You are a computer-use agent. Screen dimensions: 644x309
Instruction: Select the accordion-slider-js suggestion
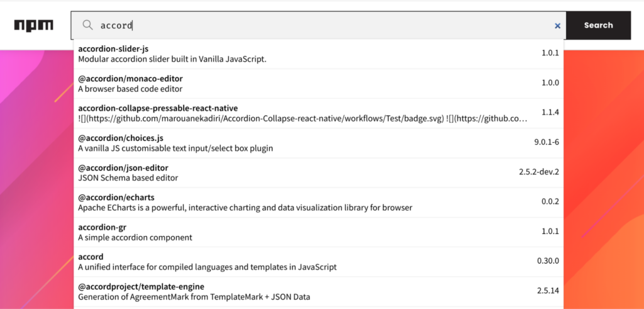click(113, 48)
